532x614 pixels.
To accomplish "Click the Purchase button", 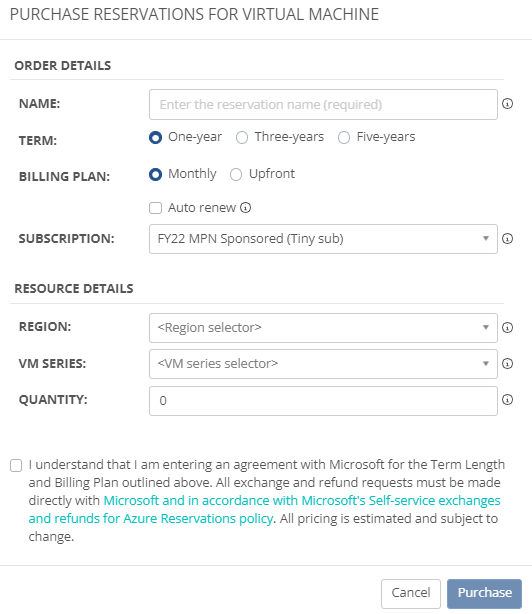I will coord(484,593).
